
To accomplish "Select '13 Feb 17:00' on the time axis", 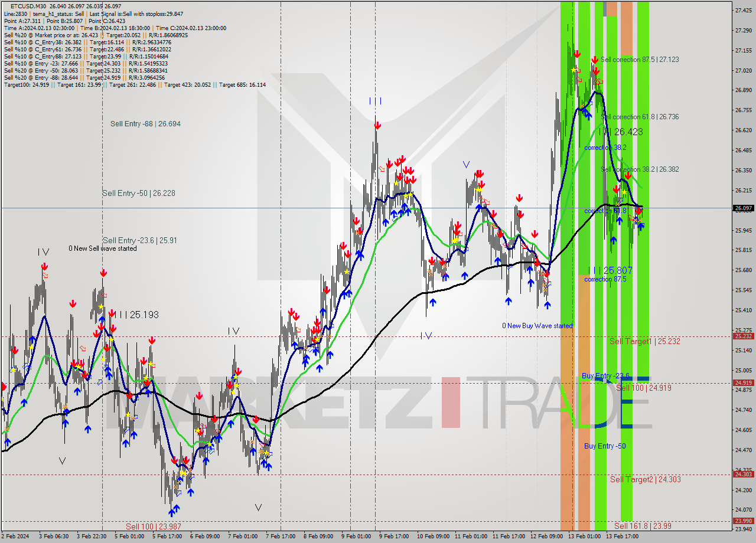I will (622, 537).
